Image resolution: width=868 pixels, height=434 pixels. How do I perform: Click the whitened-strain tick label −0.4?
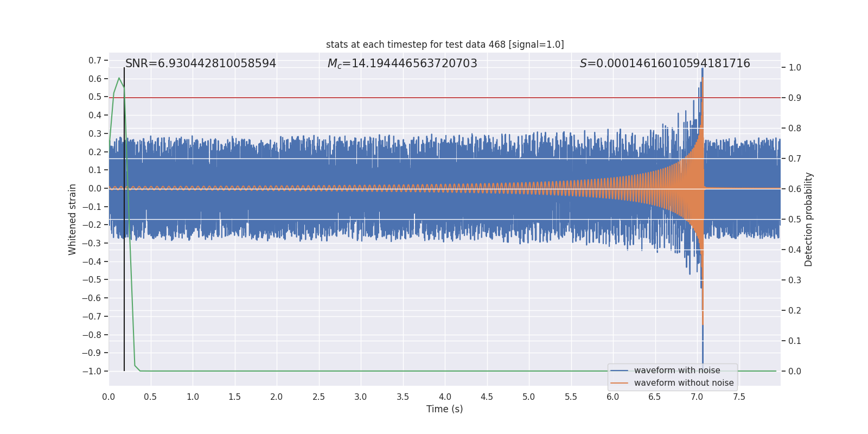[92, 261]
